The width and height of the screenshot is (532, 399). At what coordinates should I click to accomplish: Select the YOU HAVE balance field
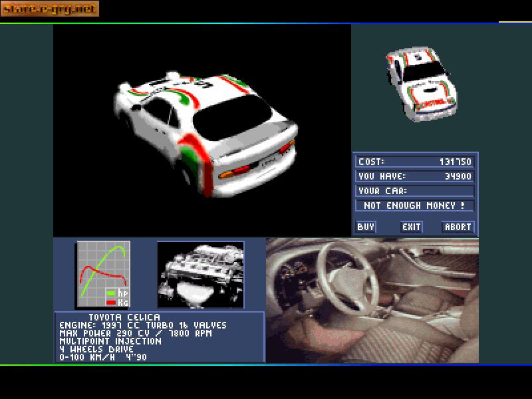412,176
